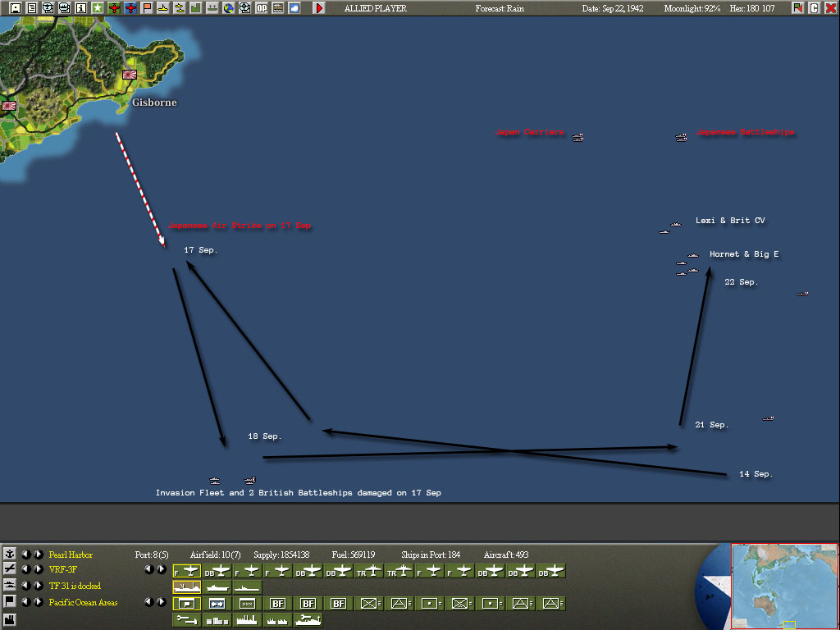
Task: Open the 'TF 31 is docked' link
Action: (75, 586)
